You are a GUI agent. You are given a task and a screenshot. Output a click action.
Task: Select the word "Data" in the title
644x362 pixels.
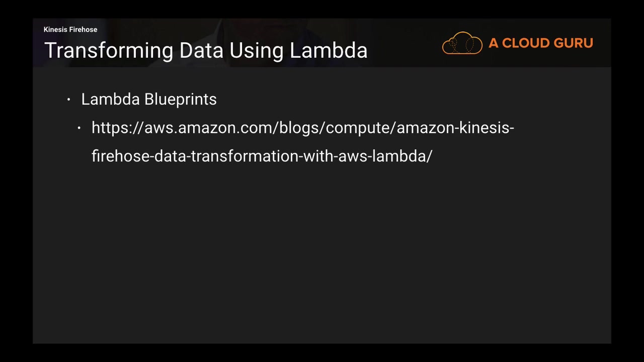(x=202, y=51)
